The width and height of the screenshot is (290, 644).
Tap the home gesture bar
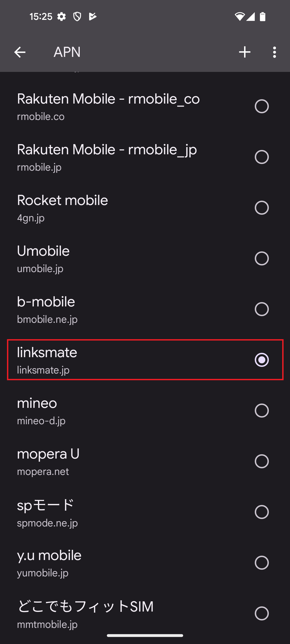[x=145, y=635]
